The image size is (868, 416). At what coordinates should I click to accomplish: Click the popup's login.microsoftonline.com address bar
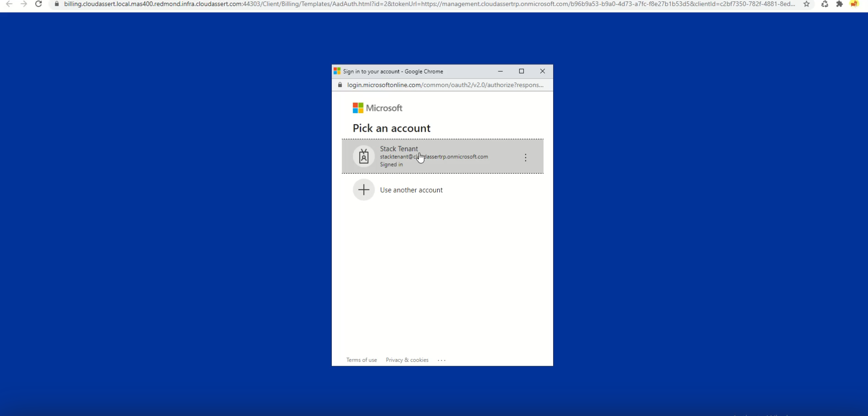[445, 85]
